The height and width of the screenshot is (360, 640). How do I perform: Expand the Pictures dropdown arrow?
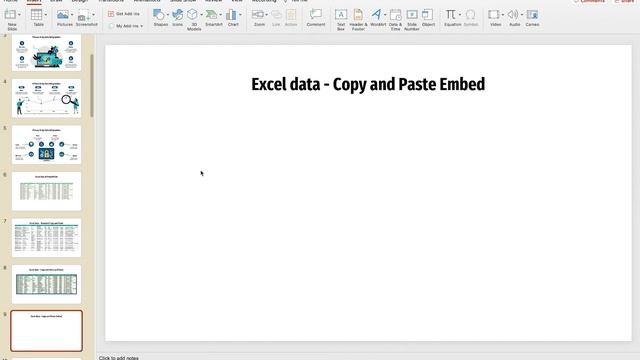pyautogui.click(x=72, y=15)
